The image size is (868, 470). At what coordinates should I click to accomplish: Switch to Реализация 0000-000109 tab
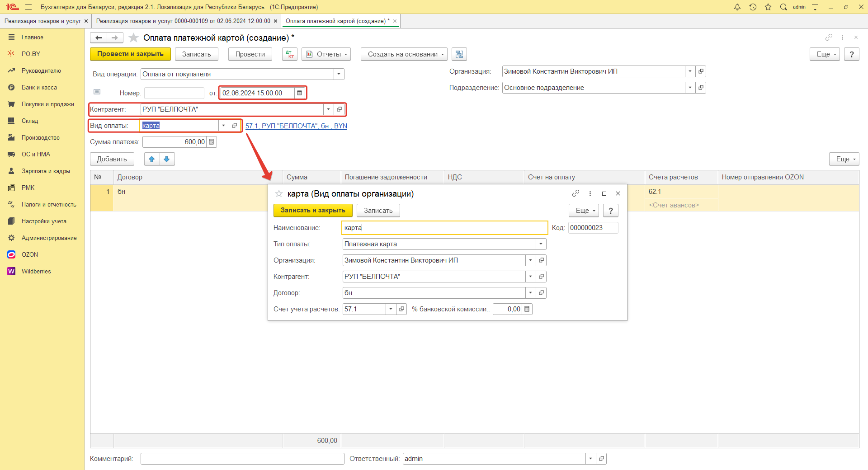pyautogui.click(x=183, y=21)
